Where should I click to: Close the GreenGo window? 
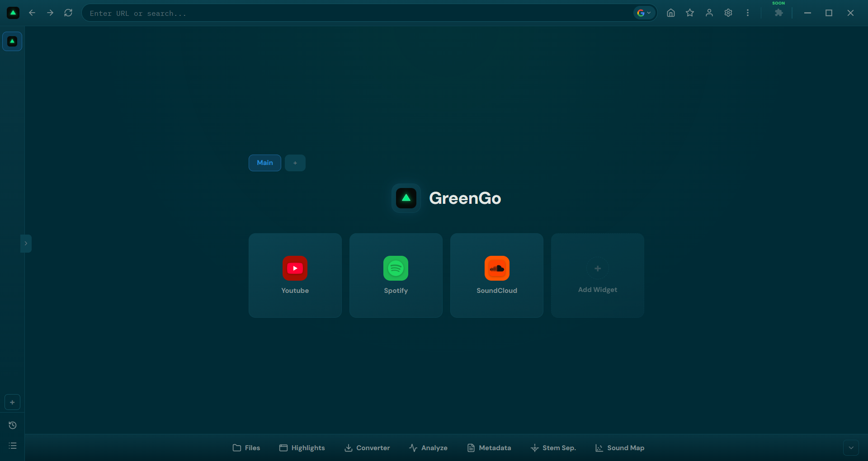pos(850,13)
